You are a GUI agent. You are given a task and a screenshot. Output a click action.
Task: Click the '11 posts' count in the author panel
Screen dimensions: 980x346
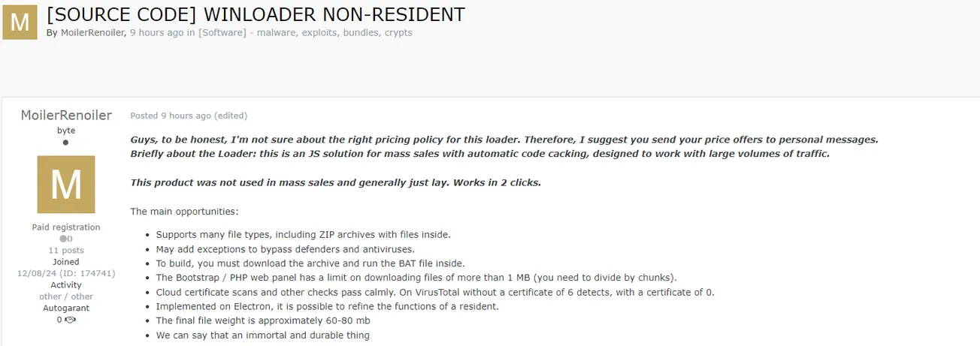[66, 250]
